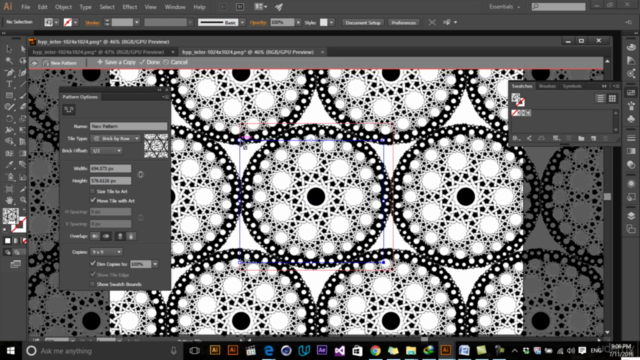Click the New Color Group folder icon
The width and height of the screenshot is (640, 360).
tap(581, 138)
